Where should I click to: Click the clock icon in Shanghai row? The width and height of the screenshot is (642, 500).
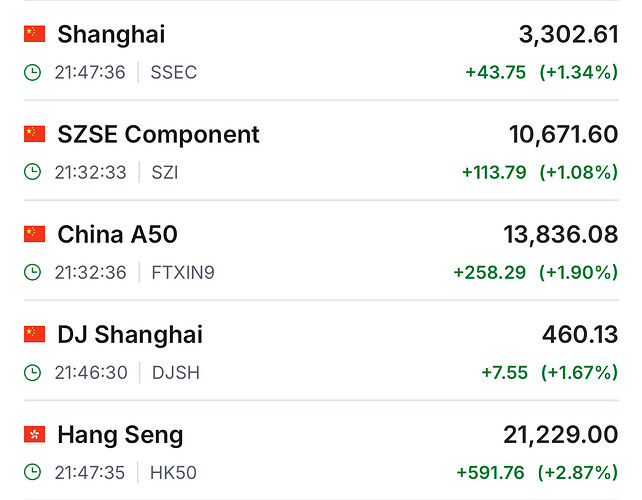pos(33,72)
